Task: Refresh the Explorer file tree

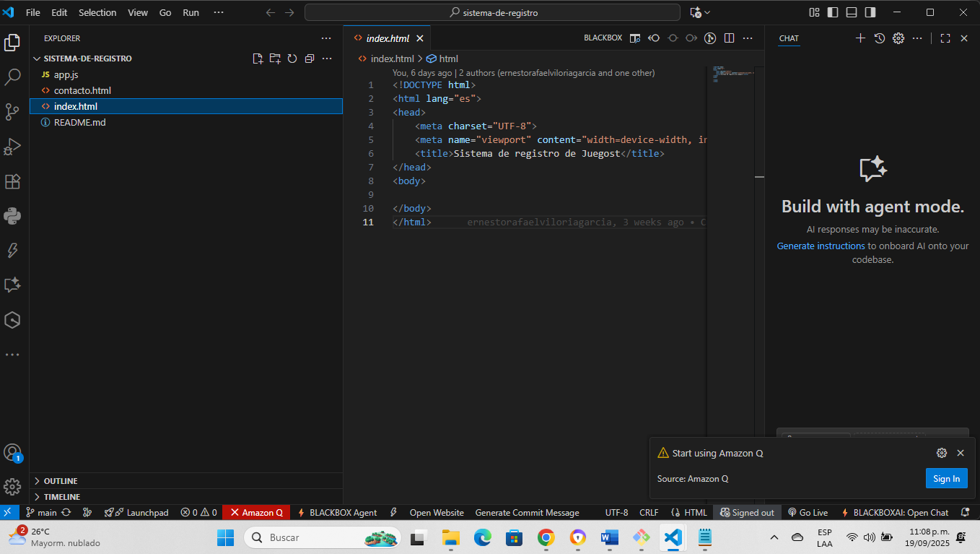Action: [x=292, y=59]
